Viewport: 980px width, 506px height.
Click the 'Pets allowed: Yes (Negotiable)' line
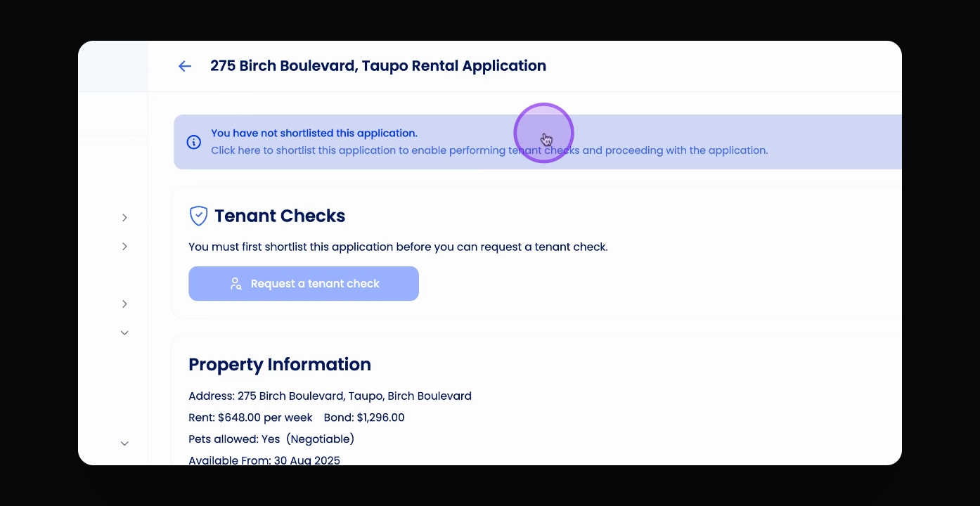[271, 439]
